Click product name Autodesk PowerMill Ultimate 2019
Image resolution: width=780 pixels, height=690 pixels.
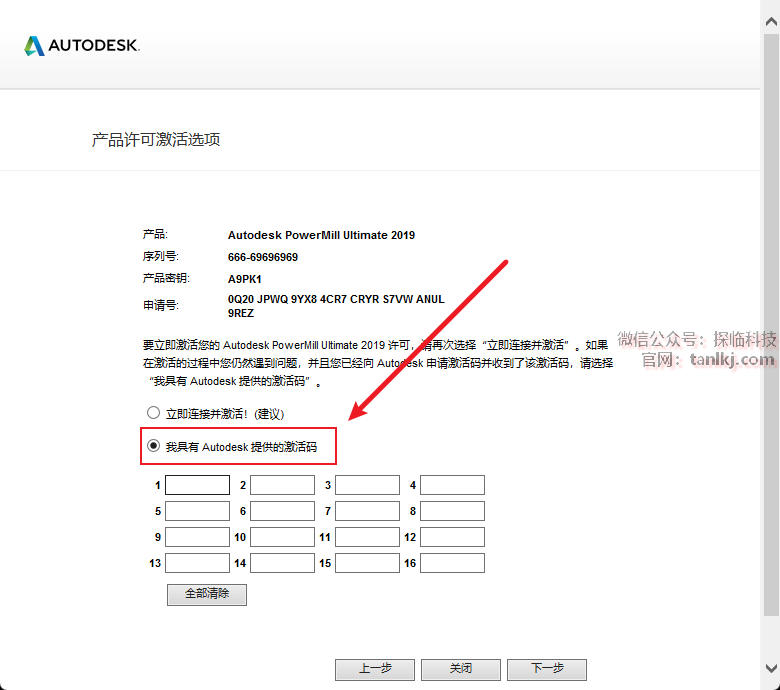321,235
